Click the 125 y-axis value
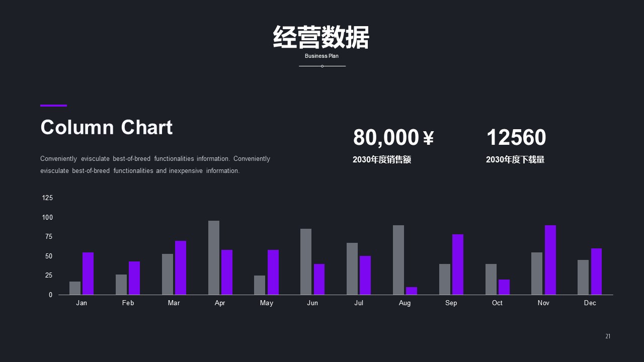This screenshot has height=362, width=644. tap(47, 198)
